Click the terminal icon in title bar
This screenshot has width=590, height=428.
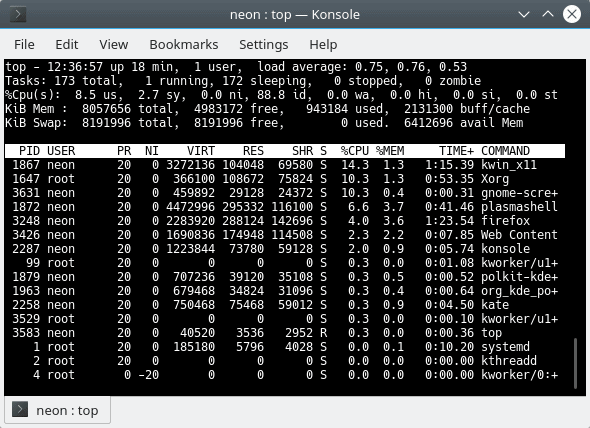coord(18,15)
